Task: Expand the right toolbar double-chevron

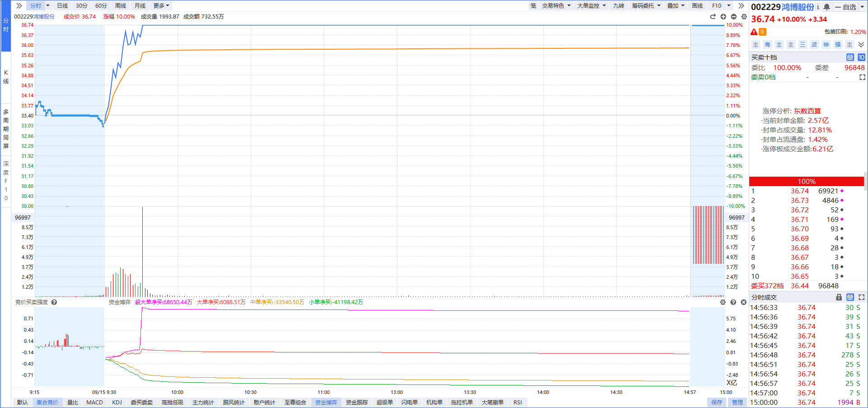Action: [741, 6]
